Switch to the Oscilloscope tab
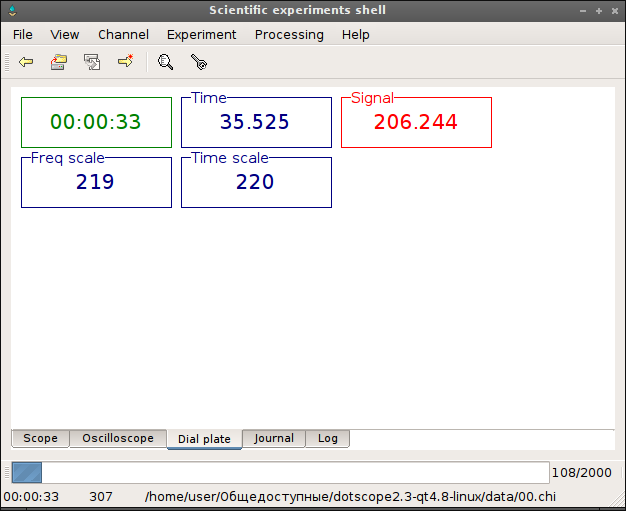This screenshot has height=511, width=626. (x=118, y=438)
